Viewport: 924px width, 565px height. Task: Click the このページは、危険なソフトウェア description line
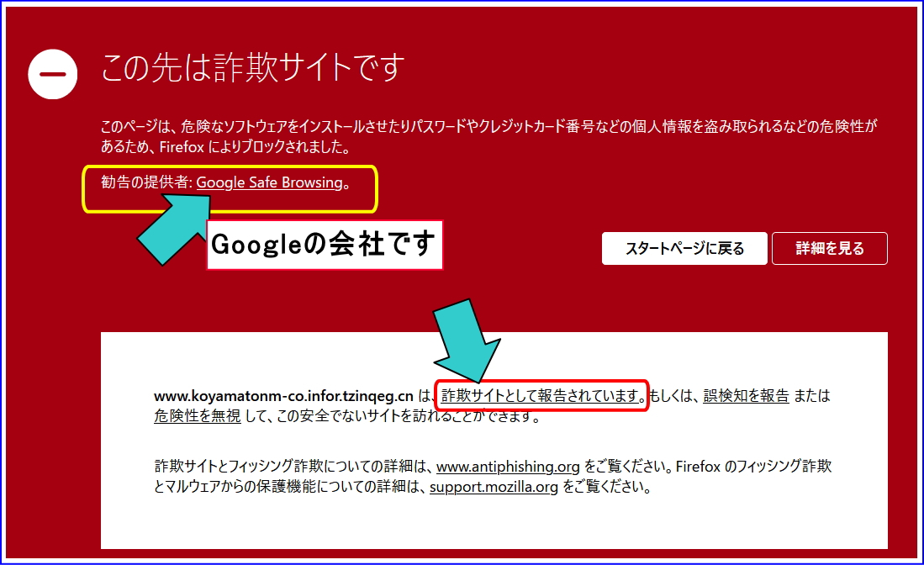(x=336, y=127)
